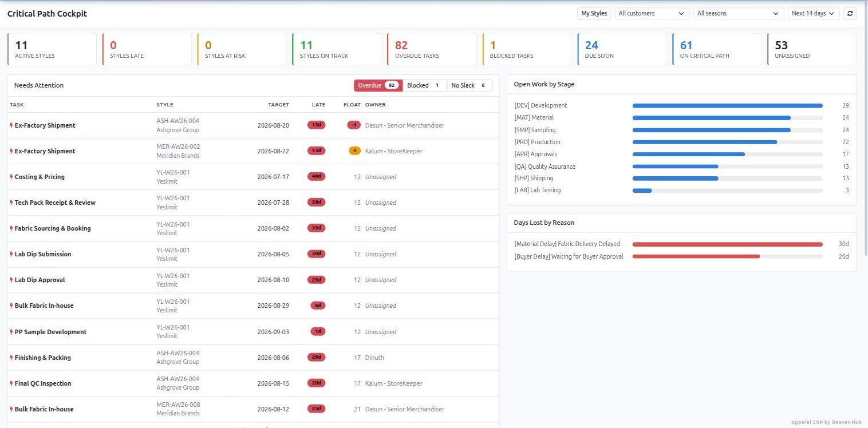Open the Styles Late card
The width and height of the screenshot is (868, 428).
pos(147,49)
